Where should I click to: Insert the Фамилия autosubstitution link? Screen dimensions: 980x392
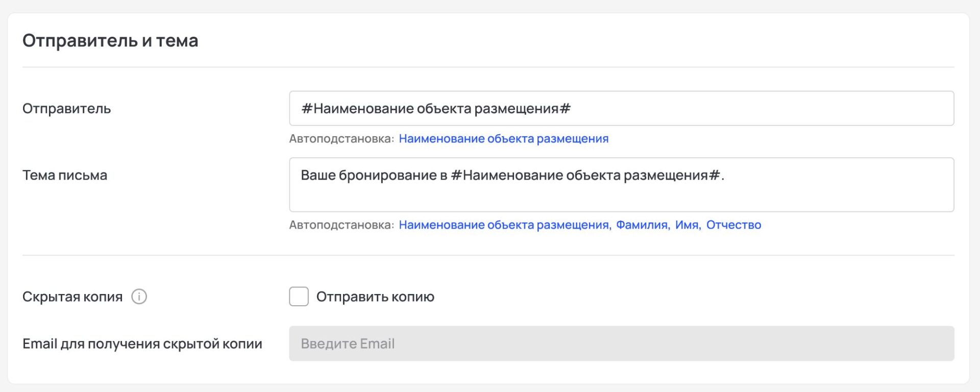[x=642, y=225]
